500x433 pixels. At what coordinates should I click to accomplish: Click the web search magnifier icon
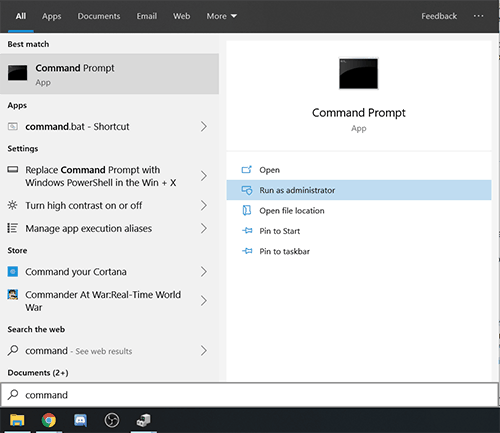click(13, 350)
